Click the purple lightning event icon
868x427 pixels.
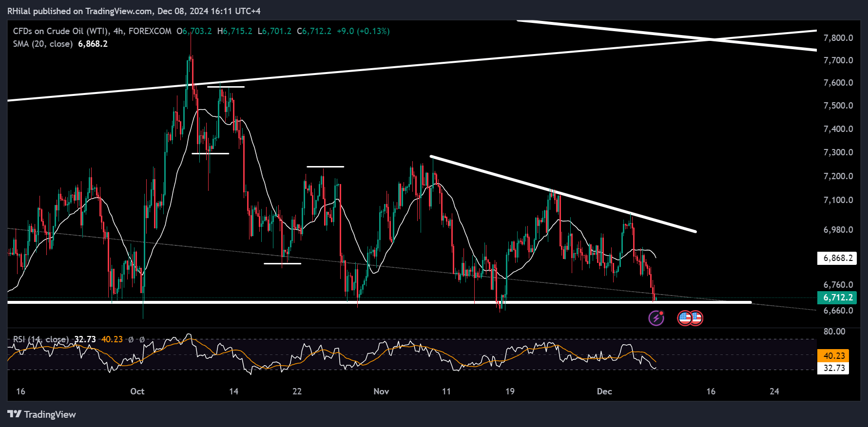[x=656, y=318]
